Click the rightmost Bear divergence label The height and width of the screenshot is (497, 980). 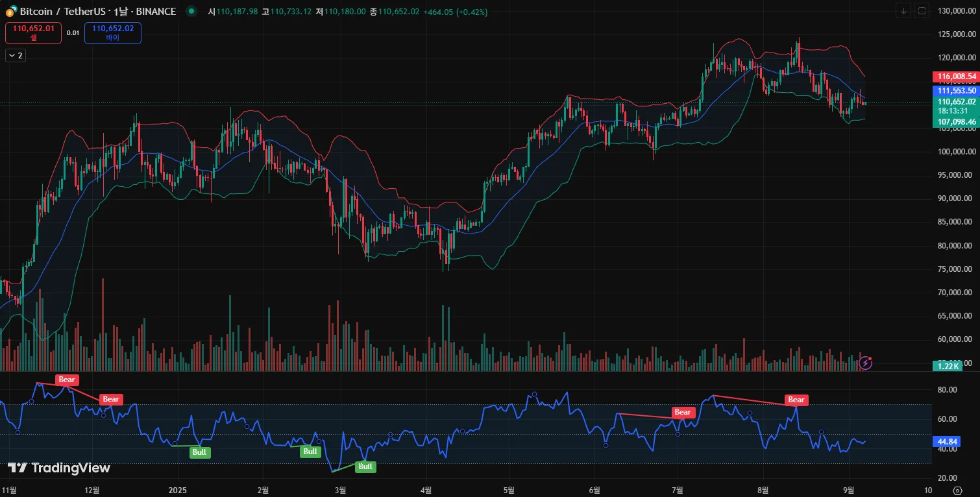796,400
